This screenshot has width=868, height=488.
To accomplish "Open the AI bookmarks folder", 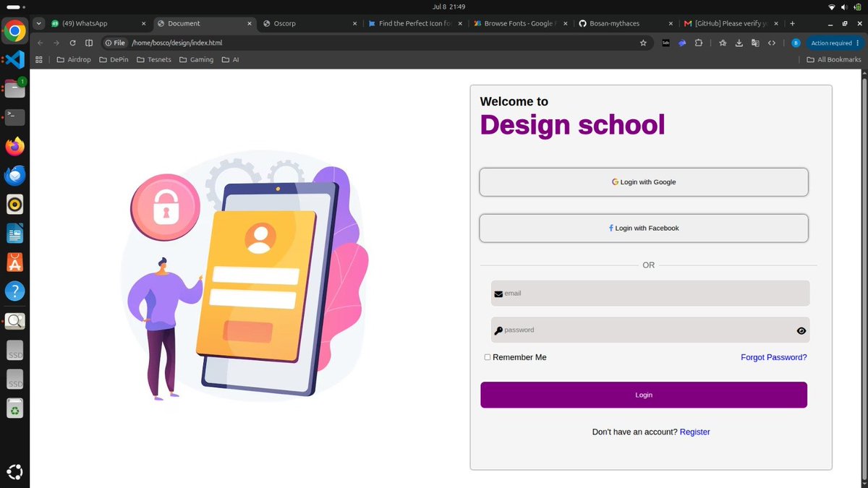I will pos(230,59).
